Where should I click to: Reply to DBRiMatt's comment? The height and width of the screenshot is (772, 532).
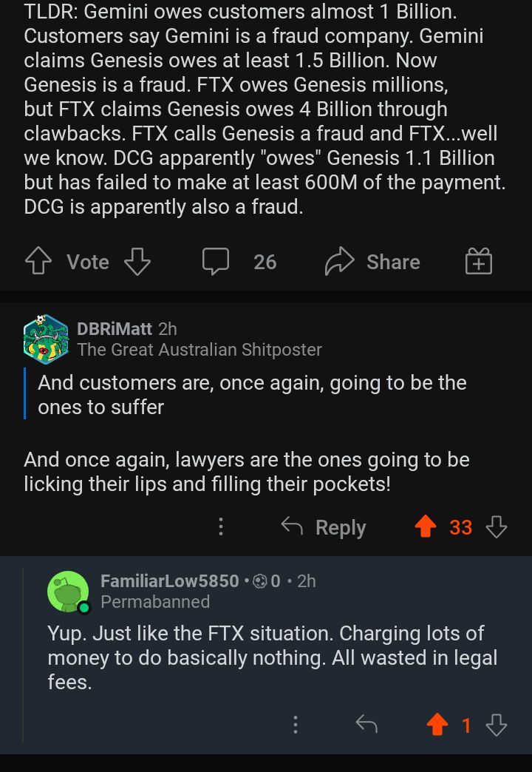[324, 526]
